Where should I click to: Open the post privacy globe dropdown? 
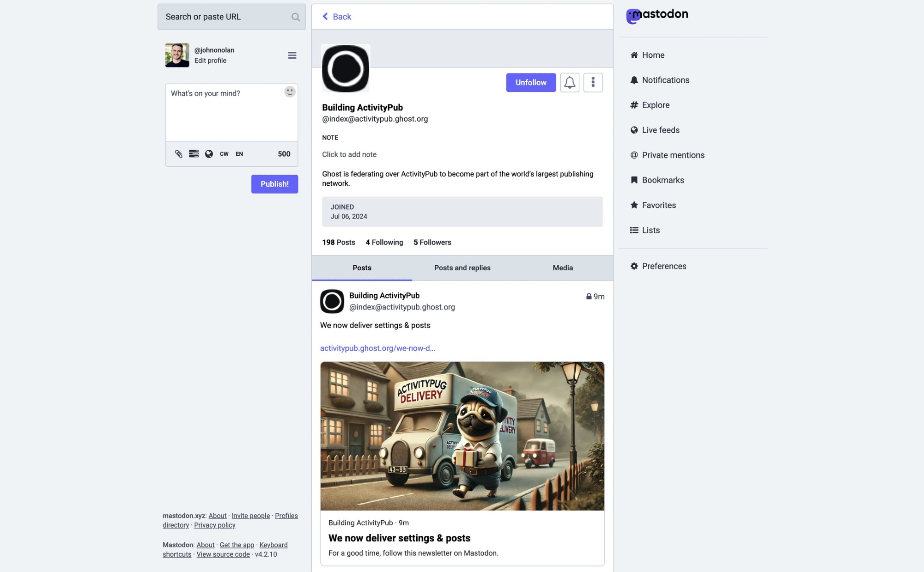[x=209, y=154]
